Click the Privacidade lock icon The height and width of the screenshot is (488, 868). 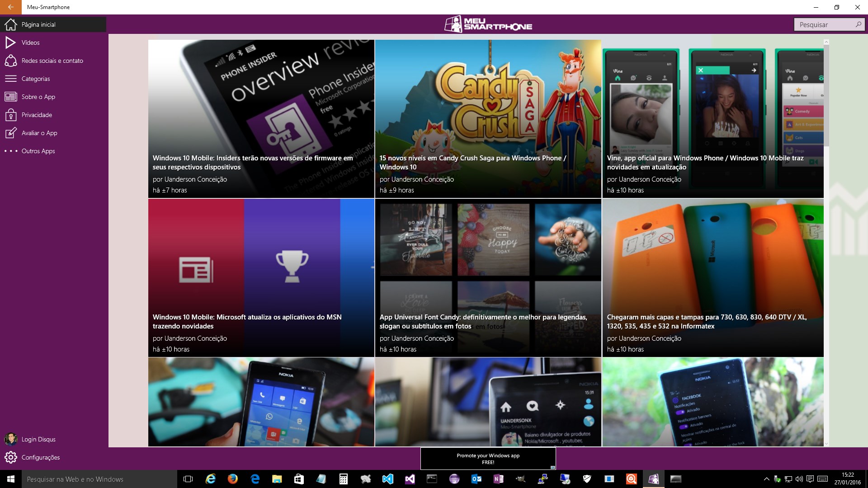click(10, 115)
